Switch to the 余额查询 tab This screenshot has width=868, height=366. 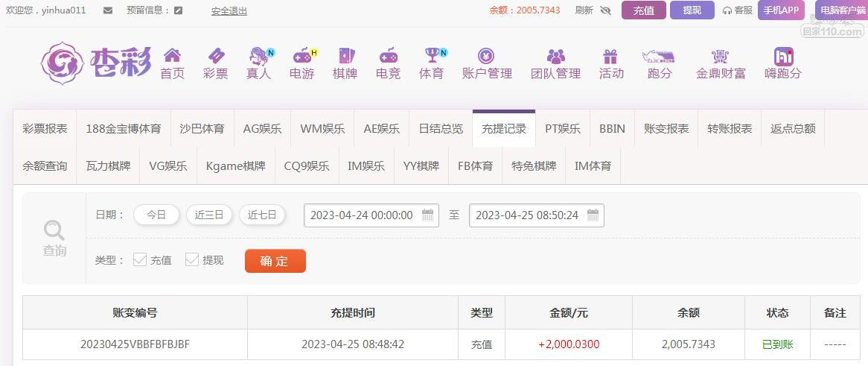click(45, 165)
